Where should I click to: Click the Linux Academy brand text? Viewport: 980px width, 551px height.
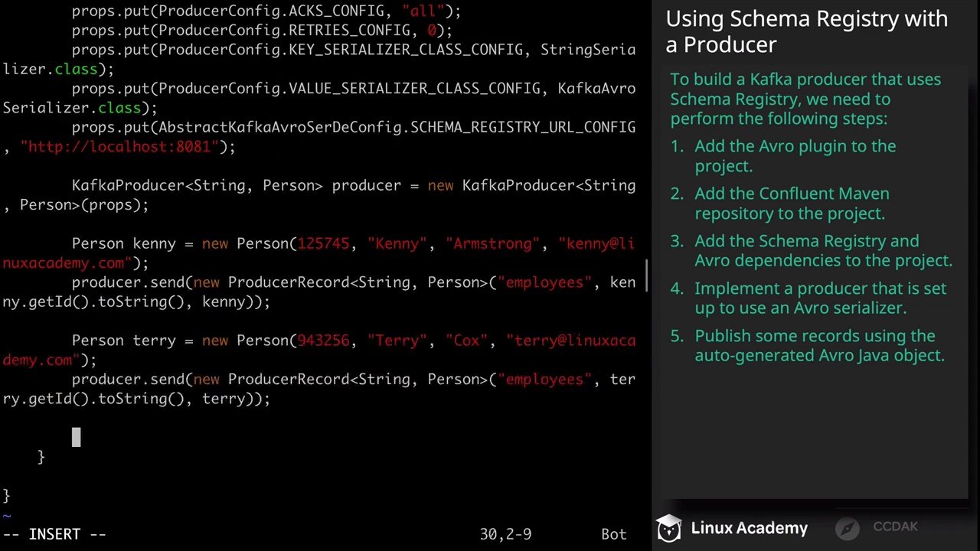pos(749,528)
